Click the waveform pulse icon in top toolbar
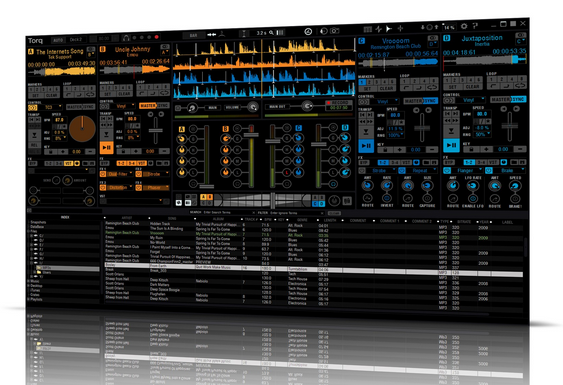Viewport: 563px width, 385px height. click(x=378, y=29)
